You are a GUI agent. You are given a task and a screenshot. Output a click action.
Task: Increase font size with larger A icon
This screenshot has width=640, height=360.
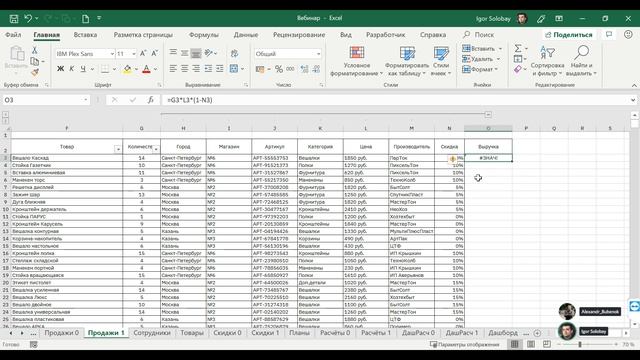(x=143, y=53)
